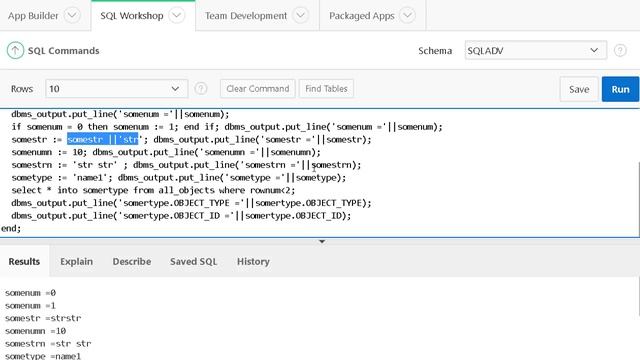Switch to the History tab
640x360 pixels.
tap(253, 261)
